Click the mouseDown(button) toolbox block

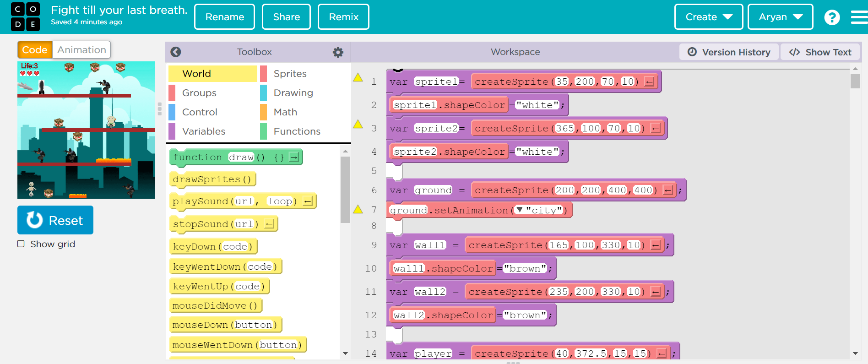point(226,325)
